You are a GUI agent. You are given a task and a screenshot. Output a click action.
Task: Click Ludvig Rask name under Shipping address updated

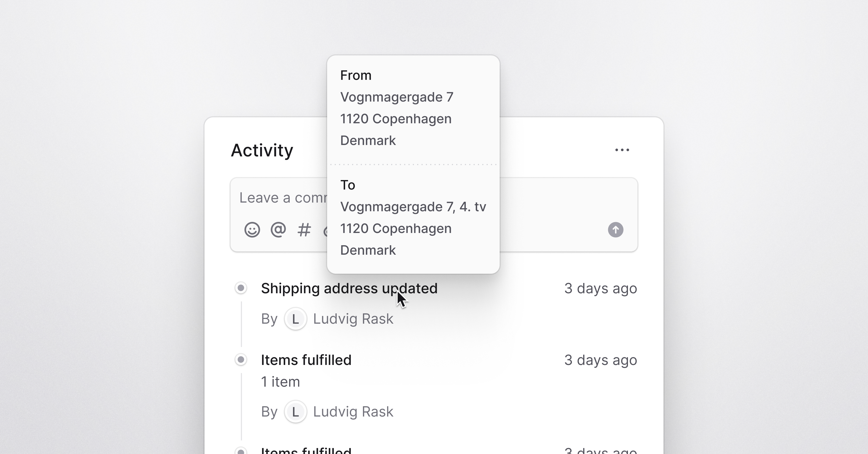pos(353,319)
